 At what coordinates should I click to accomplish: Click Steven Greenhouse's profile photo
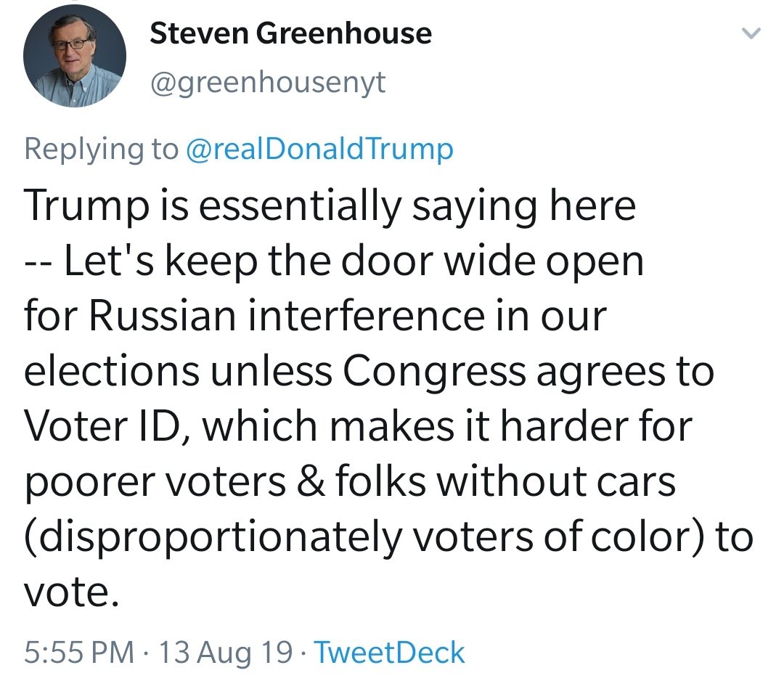tap(74, 57)
